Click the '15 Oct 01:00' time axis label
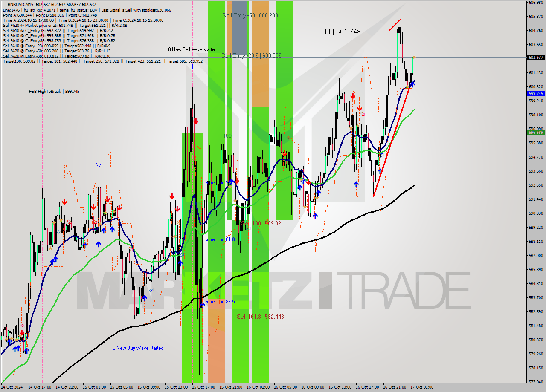 click(94, 387)
